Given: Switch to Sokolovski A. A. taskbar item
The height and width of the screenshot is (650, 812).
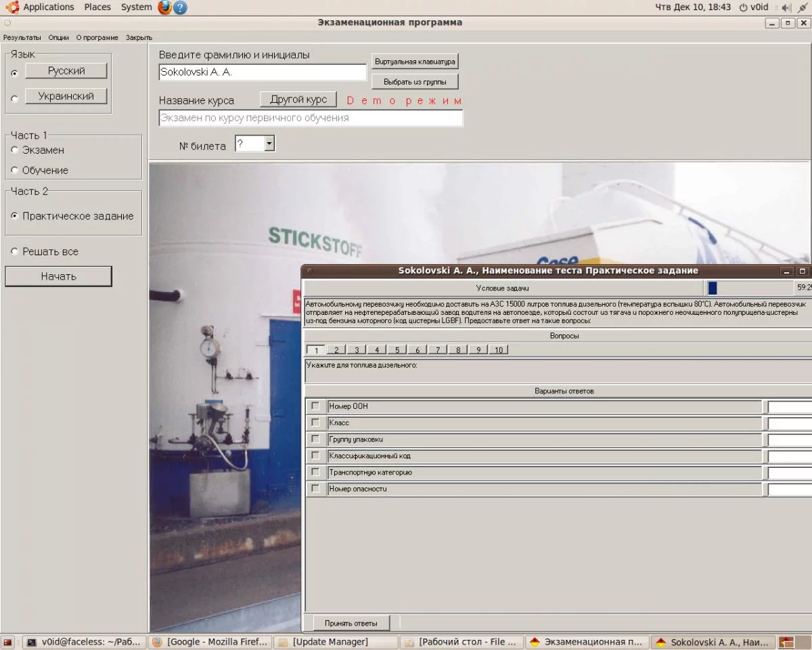Looking at the screenshot, I should [713, 642].
